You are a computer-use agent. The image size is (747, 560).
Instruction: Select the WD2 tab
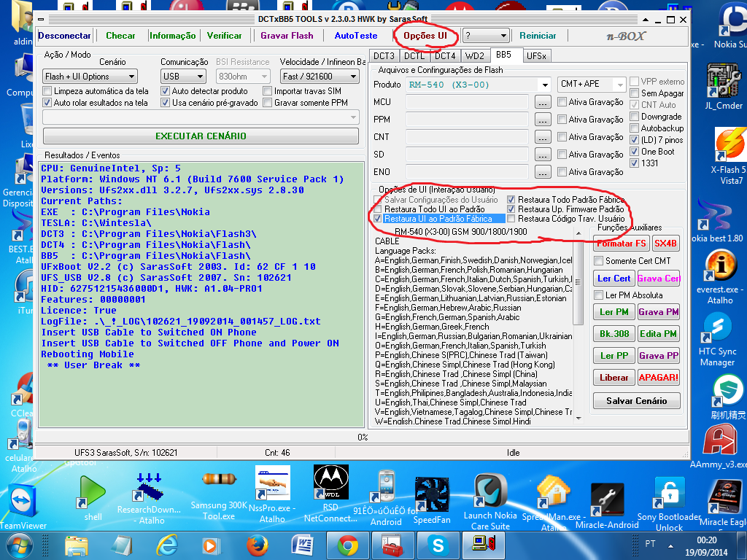pos(474,55)
